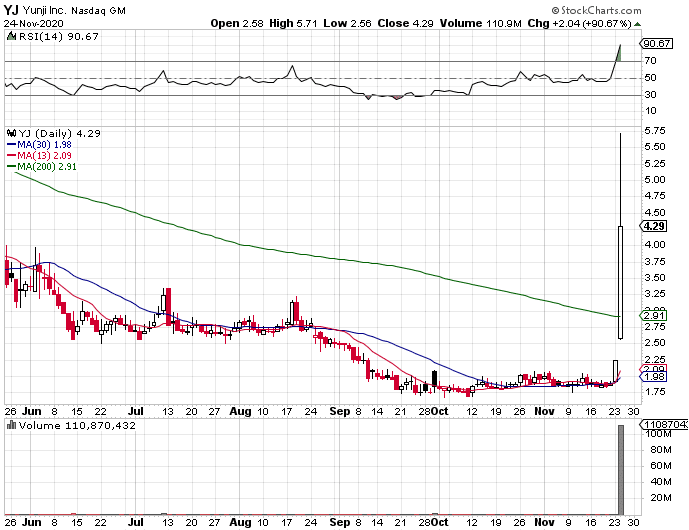Click the YJ (Daily) 4.29 legend label
The width and height of the screenshot is (689, 530).
coord(59,133)
